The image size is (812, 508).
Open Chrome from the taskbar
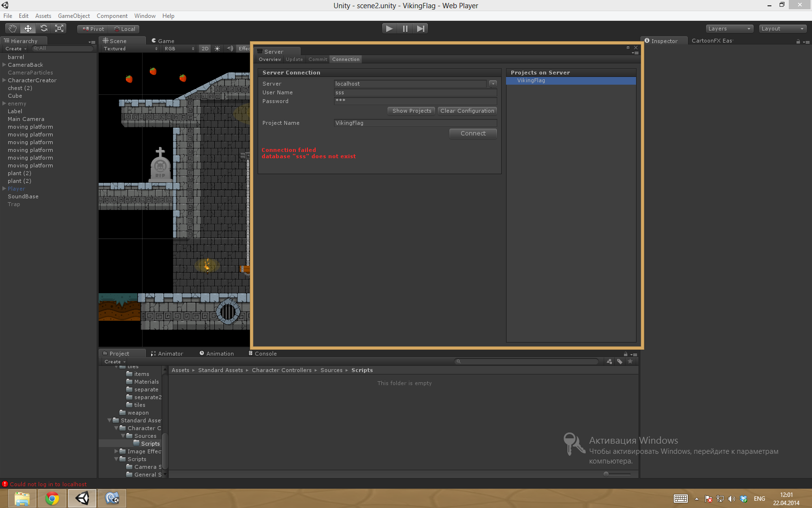(x=52, y=498)
